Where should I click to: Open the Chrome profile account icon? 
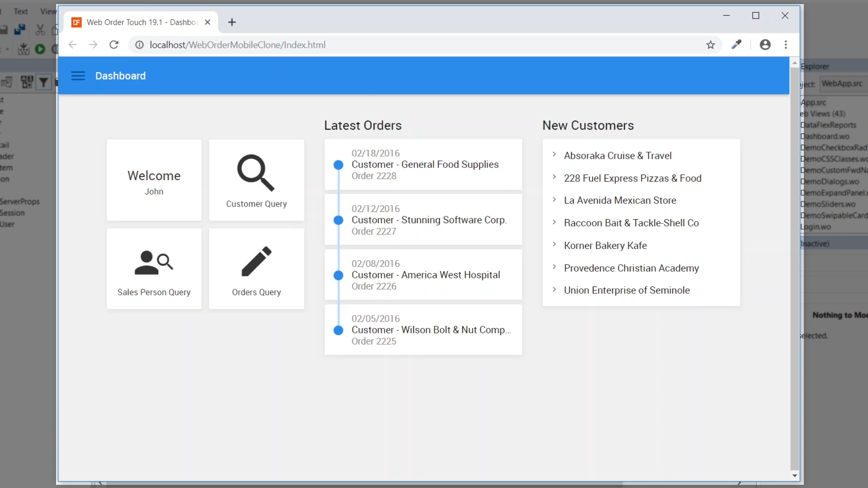click(765, 45)
